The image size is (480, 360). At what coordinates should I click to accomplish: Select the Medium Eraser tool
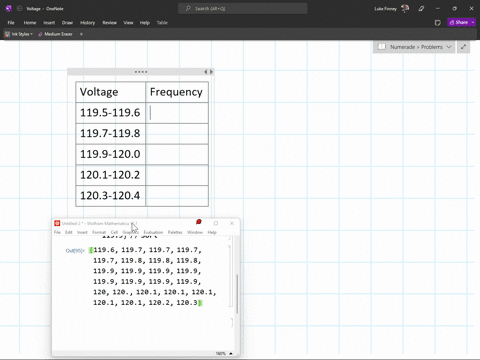[x=55, y=34]
